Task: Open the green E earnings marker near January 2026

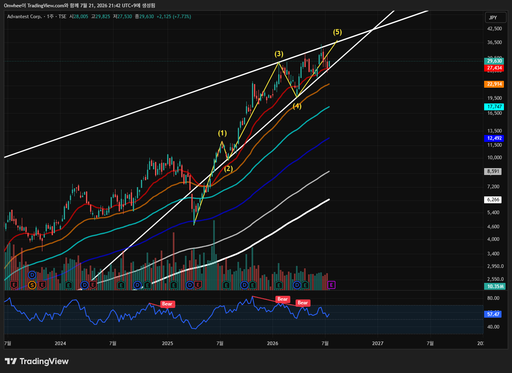Action: pyautogui.click(x=279, y=285)
